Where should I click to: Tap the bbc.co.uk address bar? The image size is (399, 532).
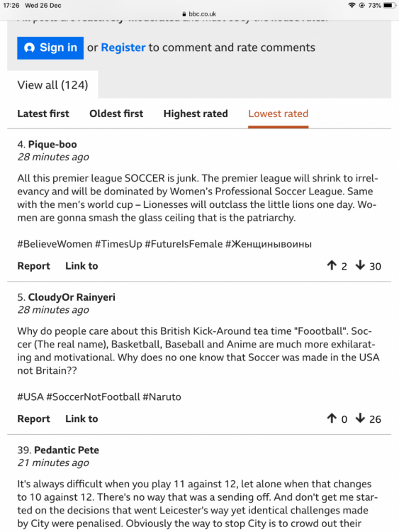pos(199,14)
